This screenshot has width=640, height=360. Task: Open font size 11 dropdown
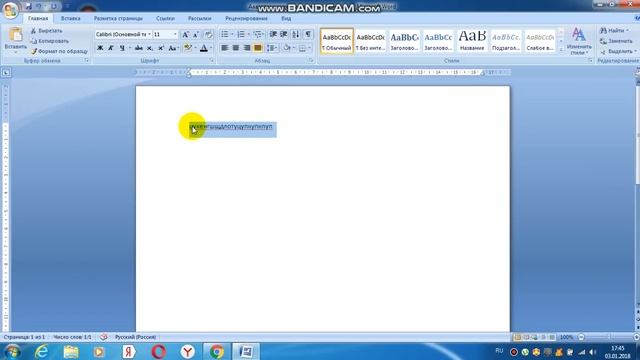pos(175,34)
